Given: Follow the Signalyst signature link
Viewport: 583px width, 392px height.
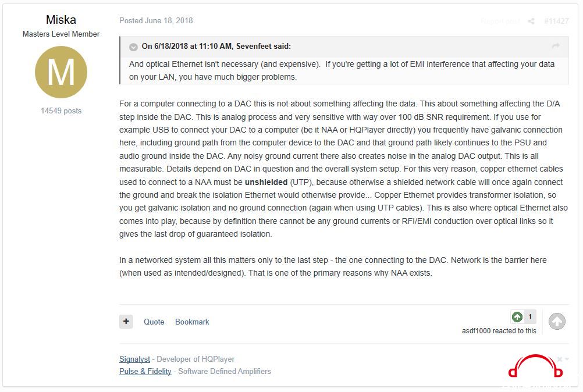Looking at the screenshot, I should [x=134, y=359].
